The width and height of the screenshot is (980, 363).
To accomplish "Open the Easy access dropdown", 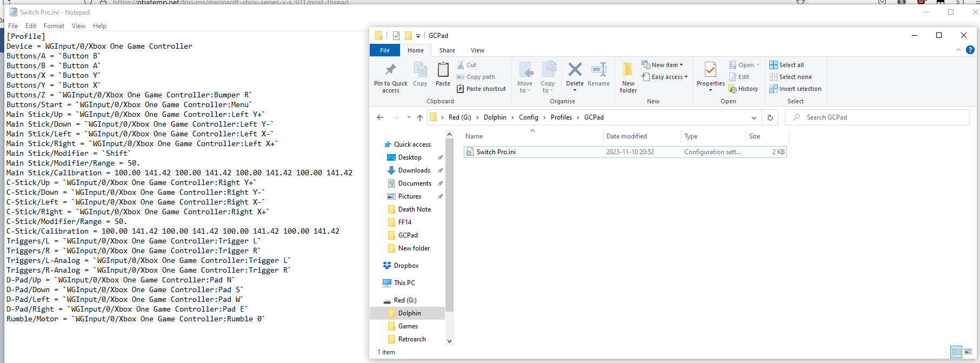I will click(665, 77).
